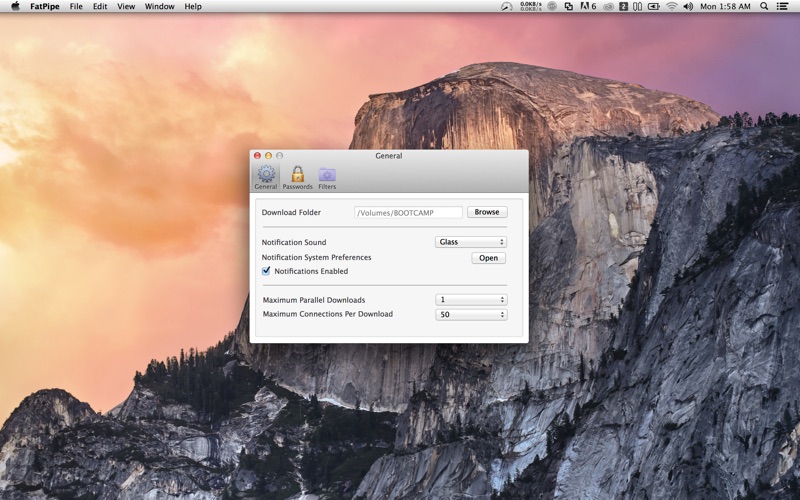Click the Browse button for download folder
This screenshot has width=800, height=500.
(487, 212)
